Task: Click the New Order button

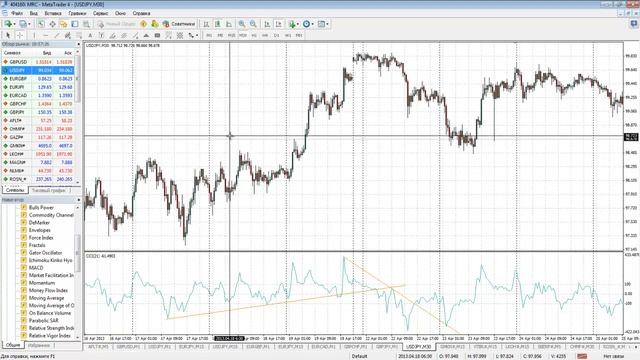Action: pyautogui.click(x=116, y=24)
